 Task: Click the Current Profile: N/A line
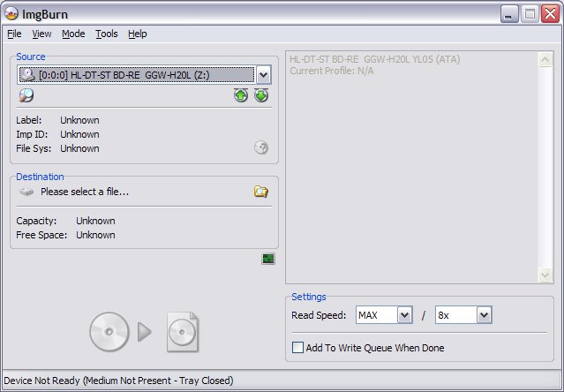pos(332,71)
